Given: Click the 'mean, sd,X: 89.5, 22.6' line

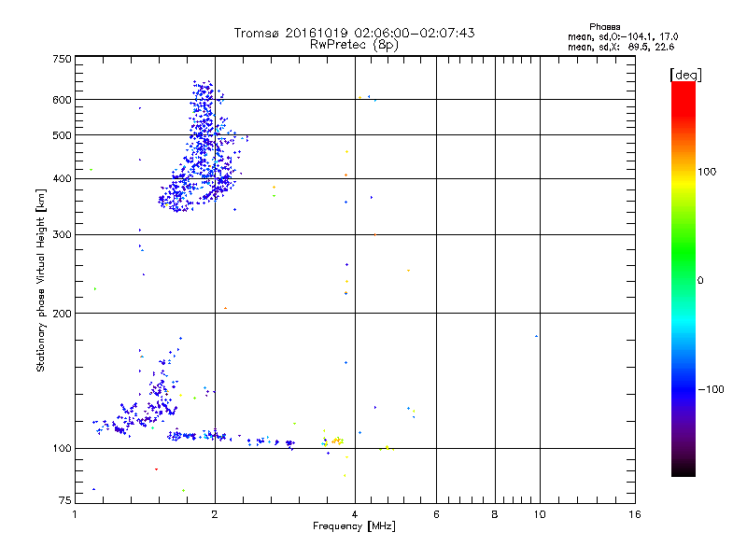Looking at the screenshot, I should tap(621, 47).
